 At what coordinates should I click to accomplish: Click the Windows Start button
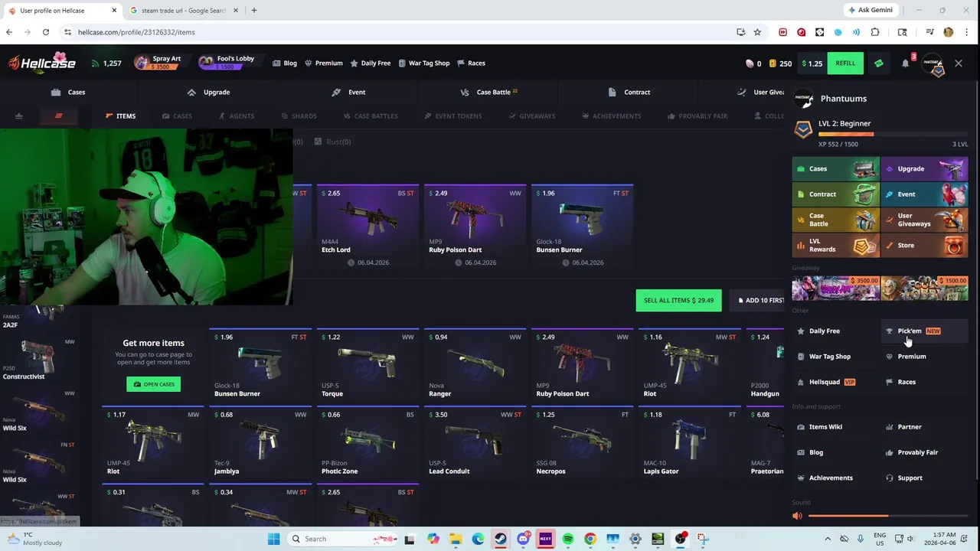[273, 539]
